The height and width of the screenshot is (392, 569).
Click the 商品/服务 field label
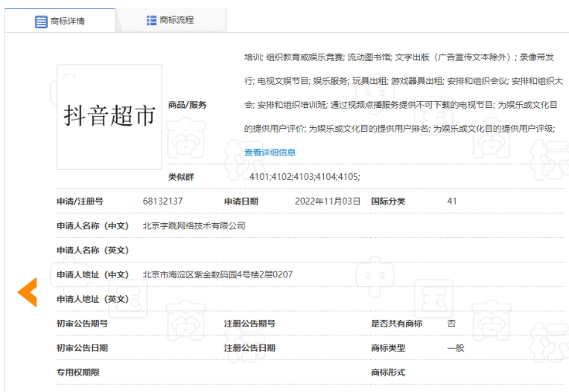188,105
